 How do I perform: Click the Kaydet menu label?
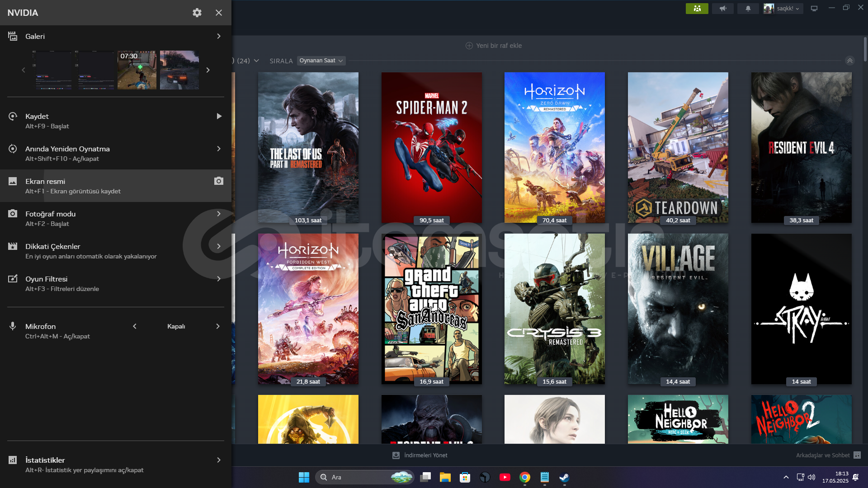[37, 117]
